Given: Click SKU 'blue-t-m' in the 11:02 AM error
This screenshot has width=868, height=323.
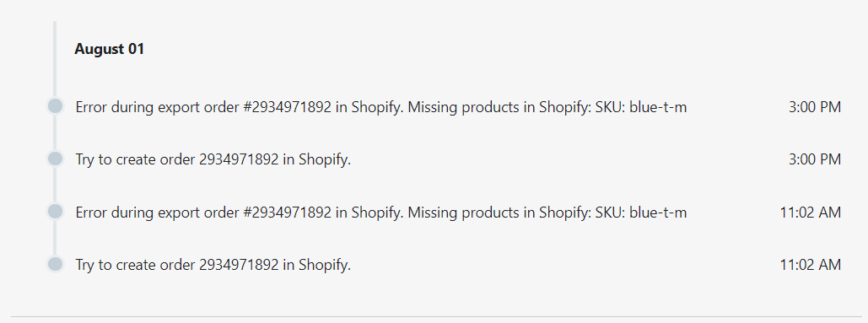Looking at the screenshot, I should pyautogui.click(x=658, y=213).
